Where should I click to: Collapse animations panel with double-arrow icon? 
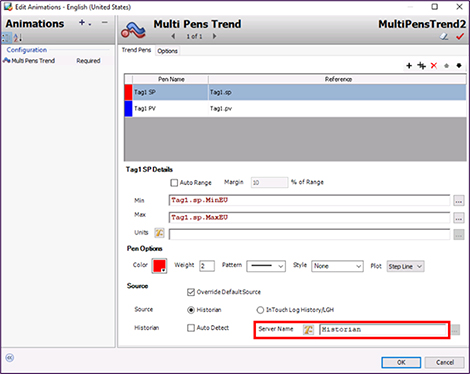[x=10, y=358]
